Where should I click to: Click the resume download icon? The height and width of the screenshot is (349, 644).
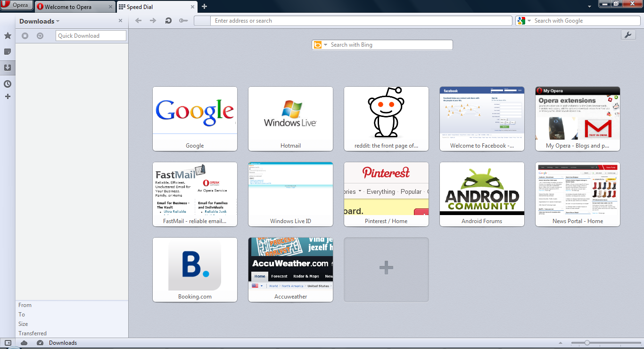[40, 36]
